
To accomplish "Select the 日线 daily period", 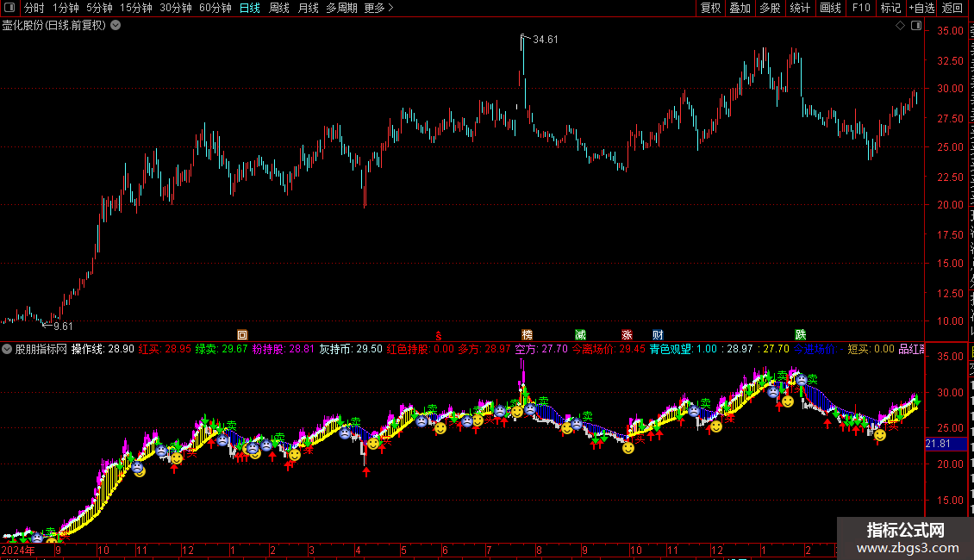I will [x=250, y=8].
